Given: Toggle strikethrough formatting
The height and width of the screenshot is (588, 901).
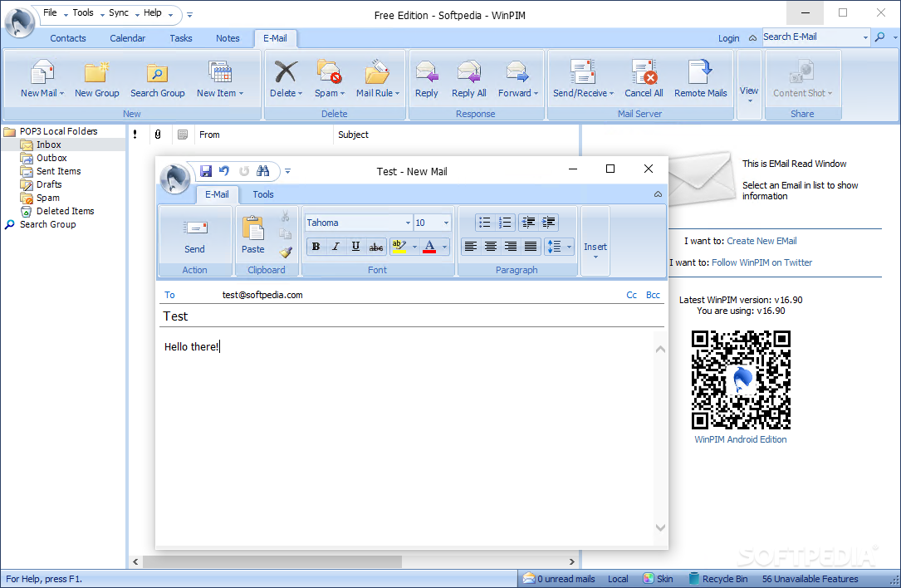Looking at the screenshot, I should pos(376,247).
